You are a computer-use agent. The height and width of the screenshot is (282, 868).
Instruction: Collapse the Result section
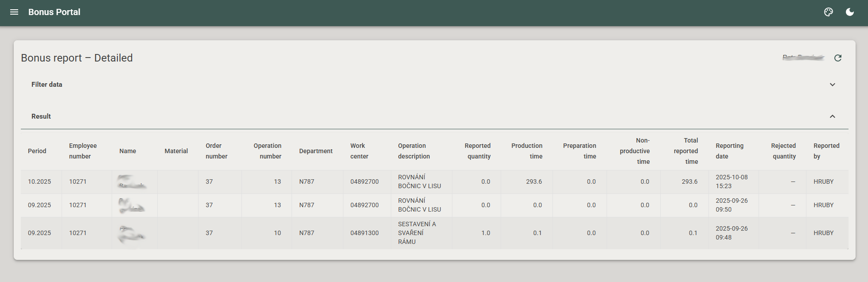(x=832, y=116)
